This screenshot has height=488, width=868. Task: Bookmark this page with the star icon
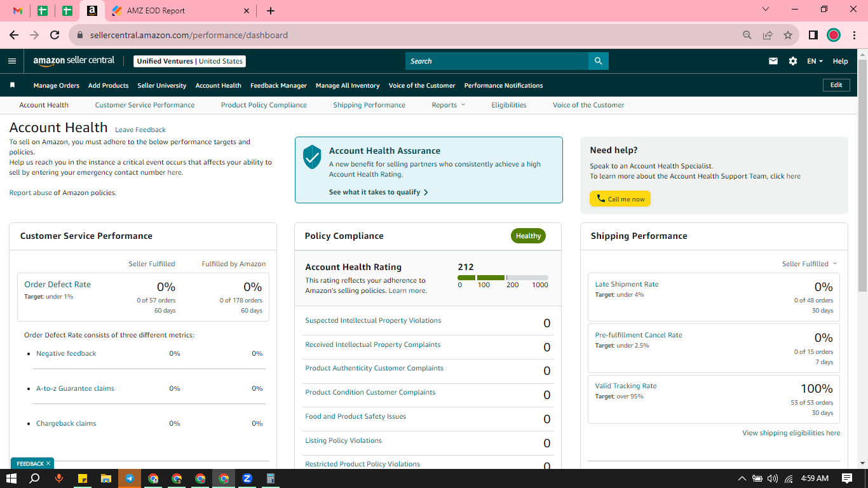(x=788, y=35)
